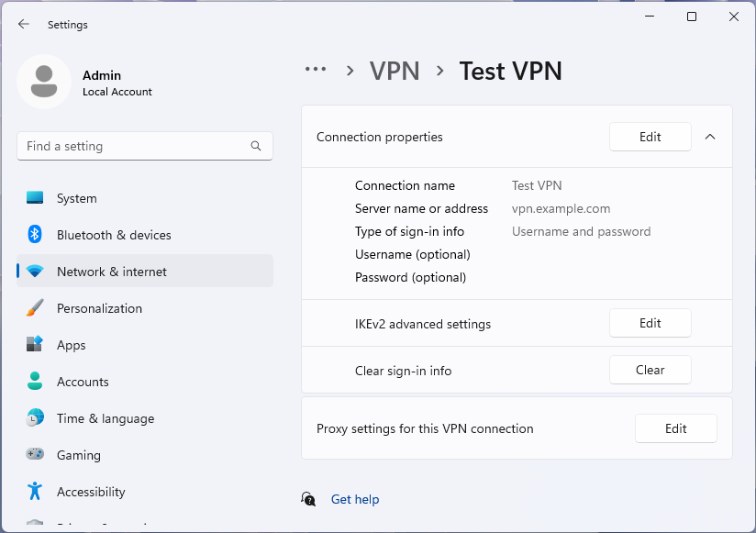Click the search magnifier icon
Viewport: 756px width, 533px height.
point(256,146)
